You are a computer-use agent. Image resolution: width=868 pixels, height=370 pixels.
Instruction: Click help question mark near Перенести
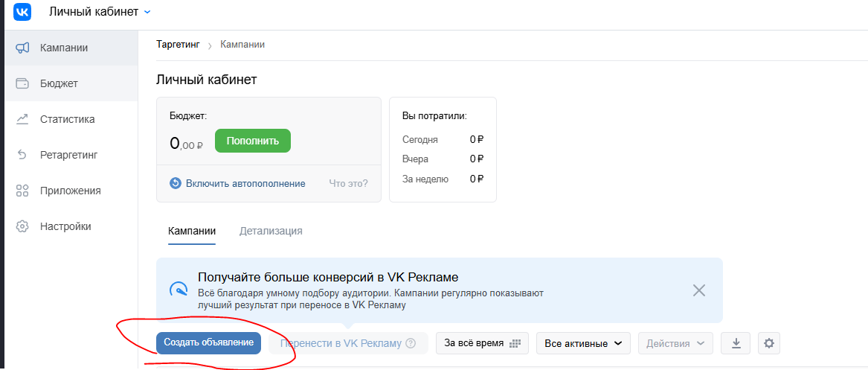coord(410,343)
